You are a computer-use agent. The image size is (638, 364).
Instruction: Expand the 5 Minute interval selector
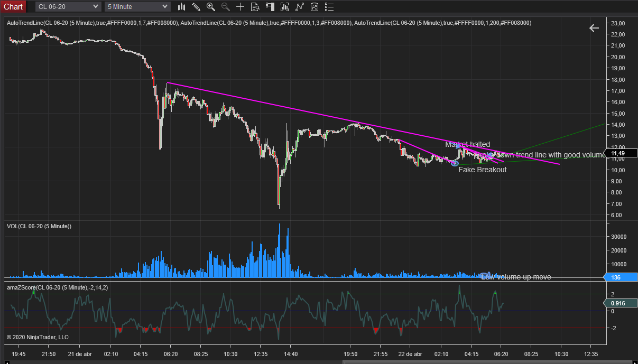click(137, 7)
